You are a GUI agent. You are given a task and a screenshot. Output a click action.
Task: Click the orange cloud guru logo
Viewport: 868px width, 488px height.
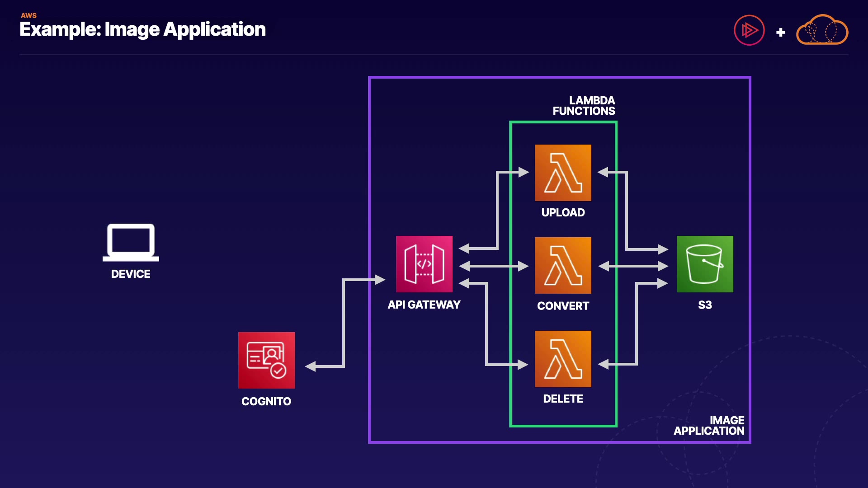point(822,30)
